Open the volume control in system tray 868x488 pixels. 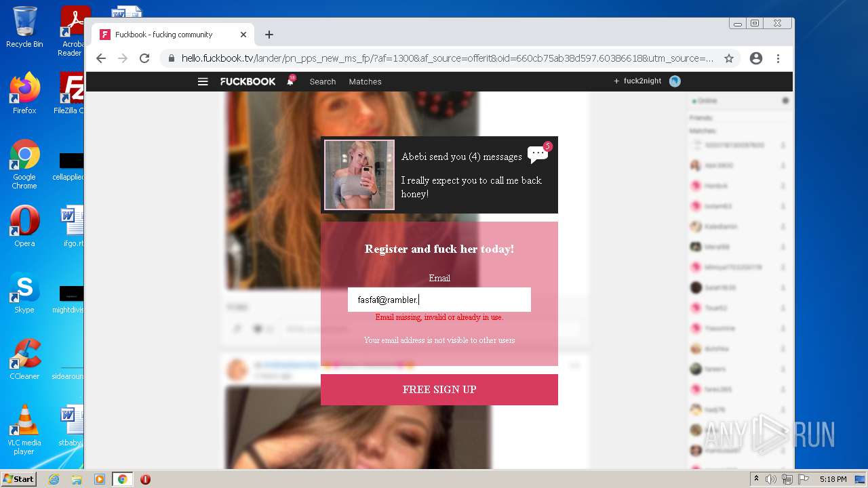[x=771, y=479]
